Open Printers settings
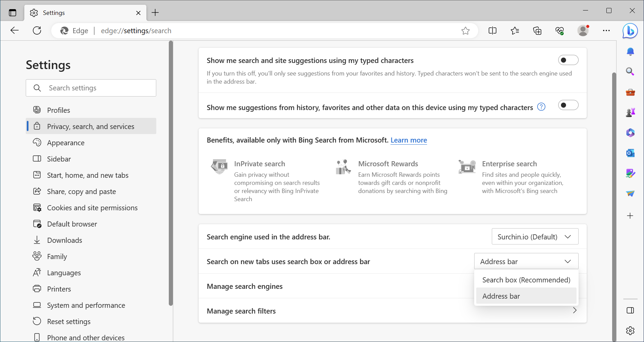Image resolution: width=644 pixels, height=342 pixels. [x=91, y=289]
